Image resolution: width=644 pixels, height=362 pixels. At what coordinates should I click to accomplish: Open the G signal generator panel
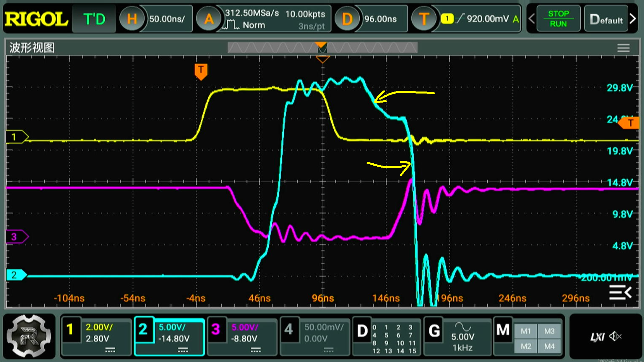click(x=457, y=336)
